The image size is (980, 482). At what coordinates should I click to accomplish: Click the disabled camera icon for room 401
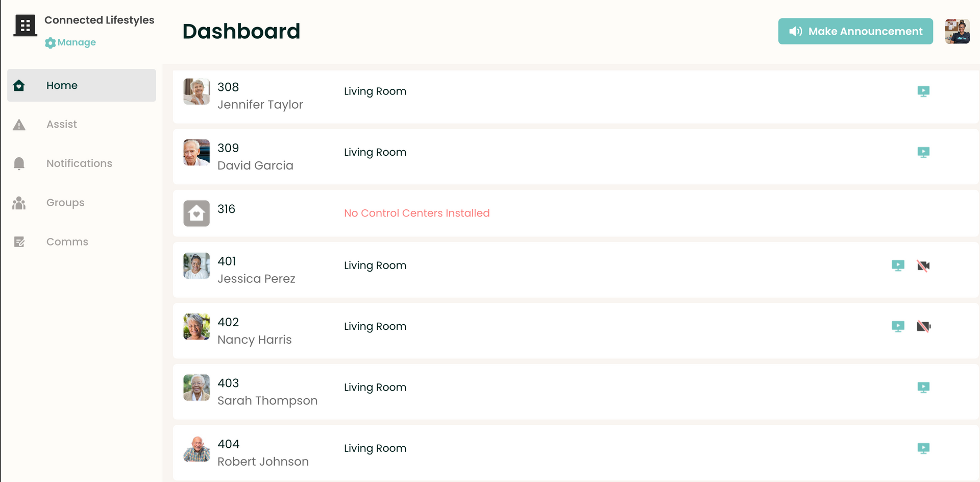[x=923, y=266]
